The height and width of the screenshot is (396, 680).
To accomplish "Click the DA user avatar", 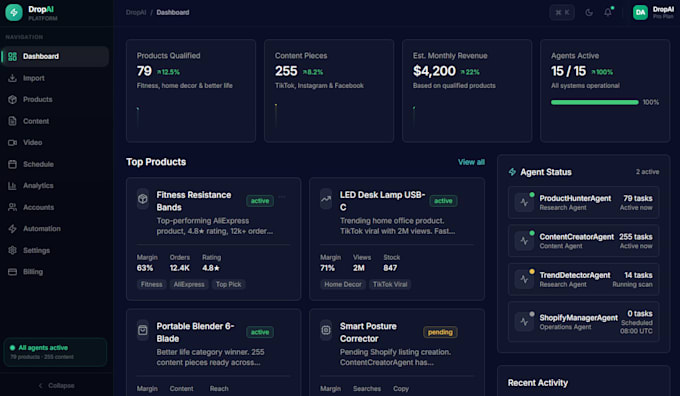I will [x=640, y=13].
